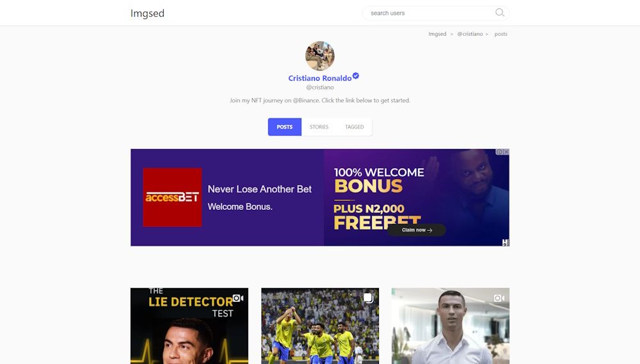Viewport: 640px width, 364px height.
Task: Click the @cristiano breadcrumb link
Action: click(470, 34)
